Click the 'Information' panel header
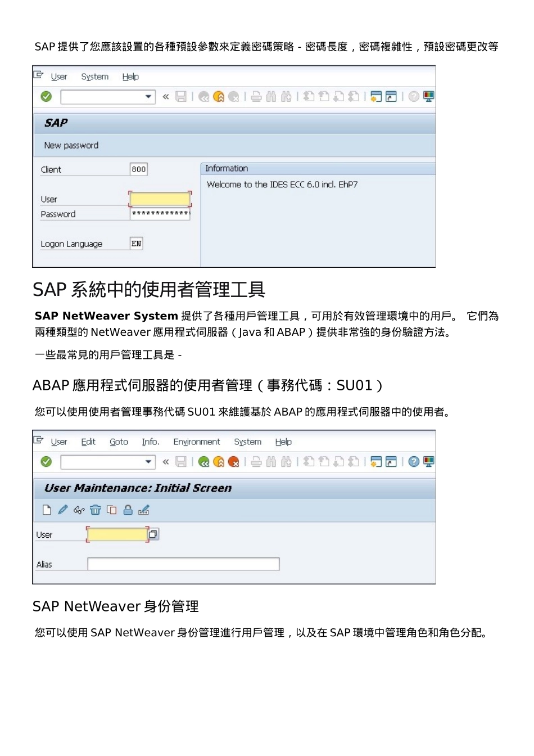 pyautogui.click(x=318, y=168)
